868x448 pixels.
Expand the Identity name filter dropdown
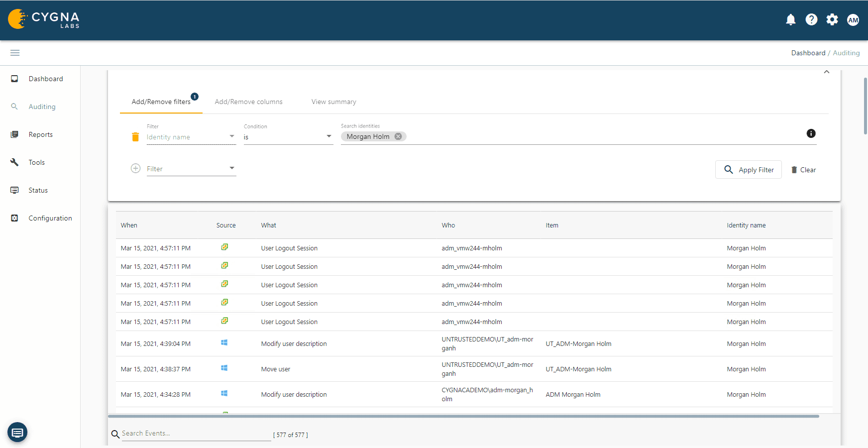click(231, 136)
